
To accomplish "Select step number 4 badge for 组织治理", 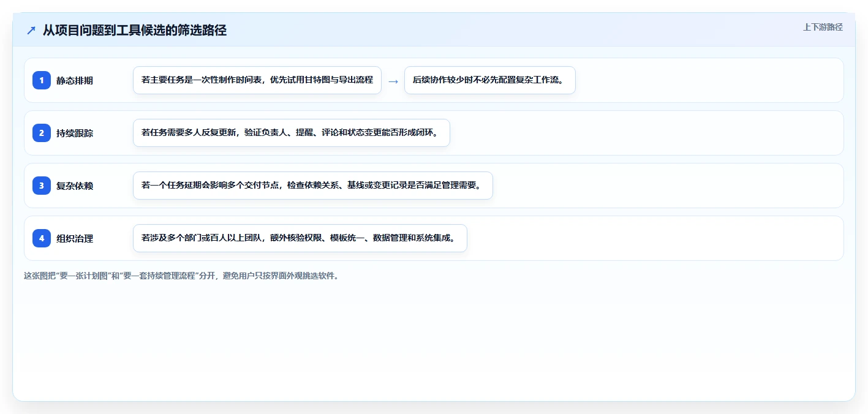I will coord(42,238).
